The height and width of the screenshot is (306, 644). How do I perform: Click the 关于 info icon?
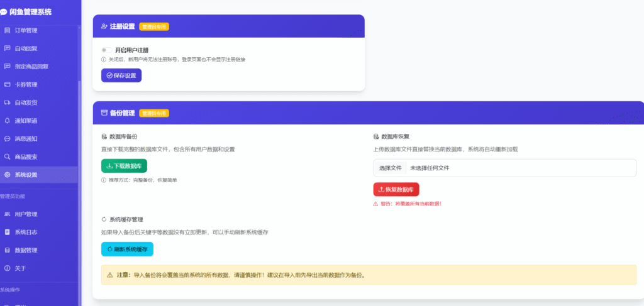7,268
